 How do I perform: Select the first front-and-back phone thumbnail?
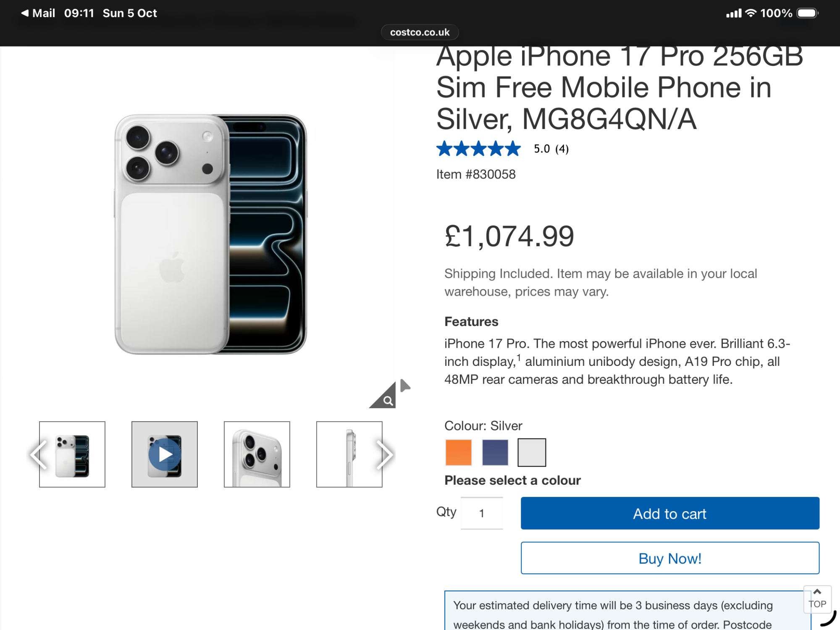tap(72, 454)
